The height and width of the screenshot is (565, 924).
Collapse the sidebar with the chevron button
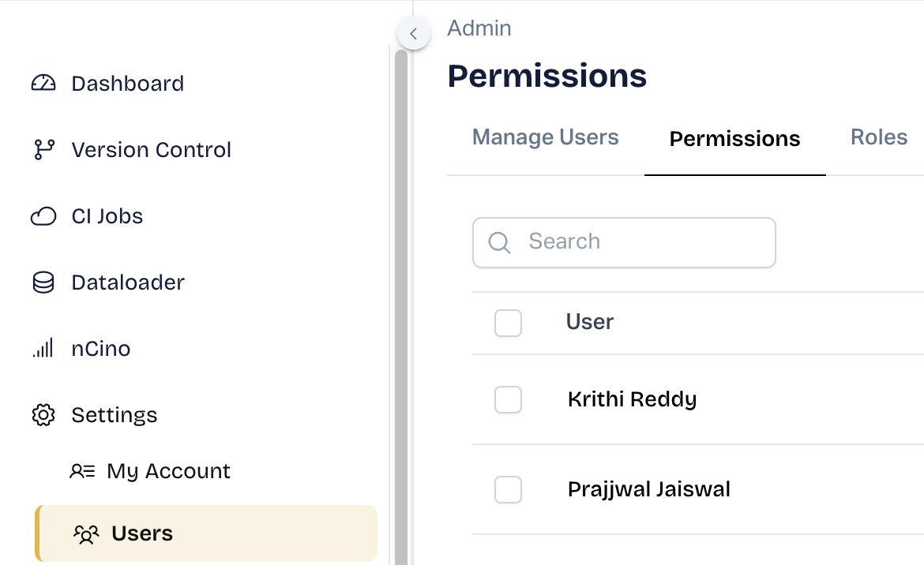413,34
